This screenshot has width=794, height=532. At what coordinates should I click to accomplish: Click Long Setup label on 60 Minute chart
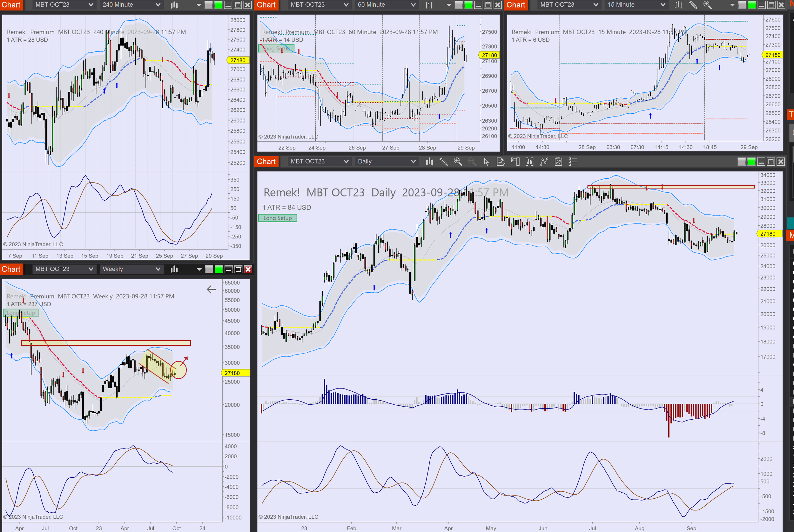[276, 49]
